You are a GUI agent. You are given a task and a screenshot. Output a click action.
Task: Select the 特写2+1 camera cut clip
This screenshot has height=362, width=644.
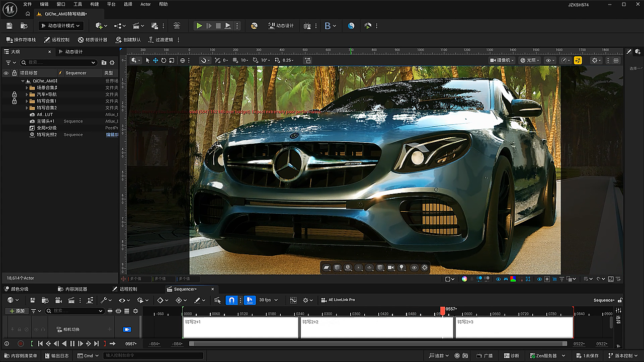241,327
